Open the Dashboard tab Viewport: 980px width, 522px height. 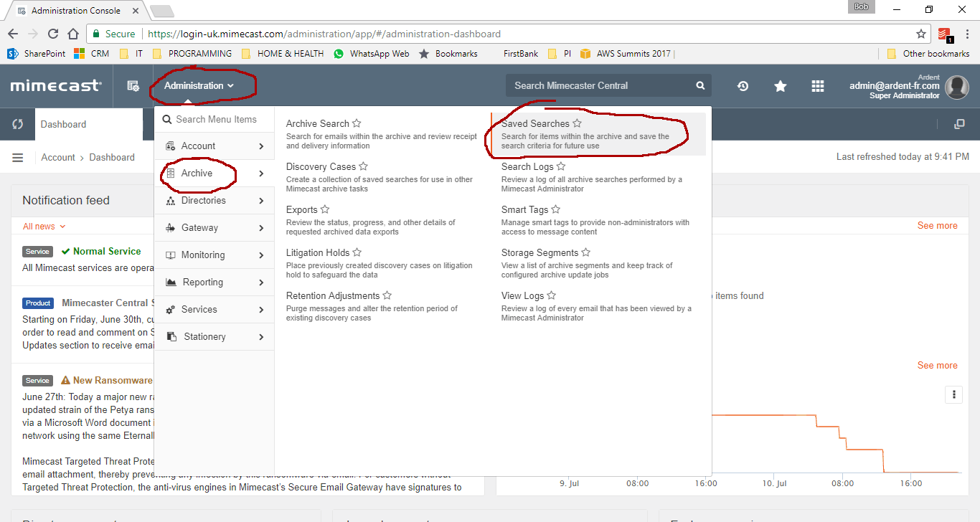click(89, 124)
